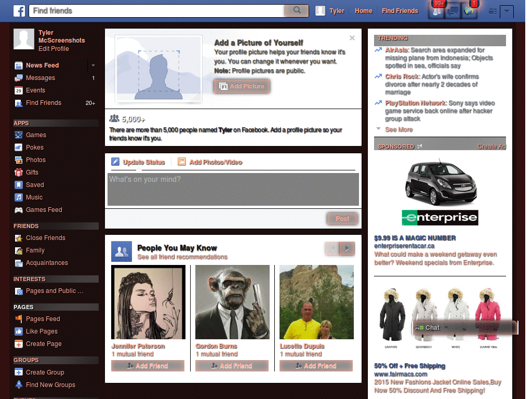Click the search magnifier button

point(297,10)
